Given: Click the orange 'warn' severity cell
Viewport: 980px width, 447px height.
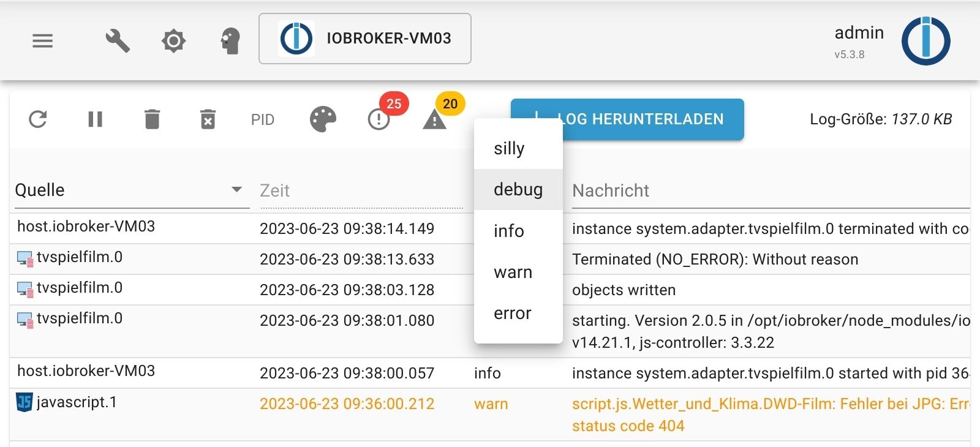Looking at the screenshot, I should click(491, 404).
